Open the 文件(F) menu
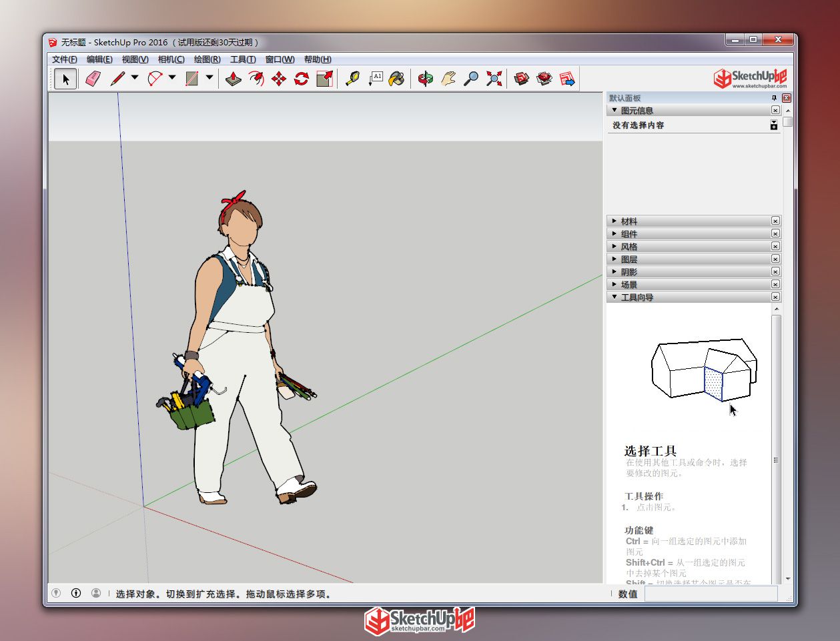Image resolution: width=840 pixels, height=641 pixels. pyautogui.click(x=65, y=59)
